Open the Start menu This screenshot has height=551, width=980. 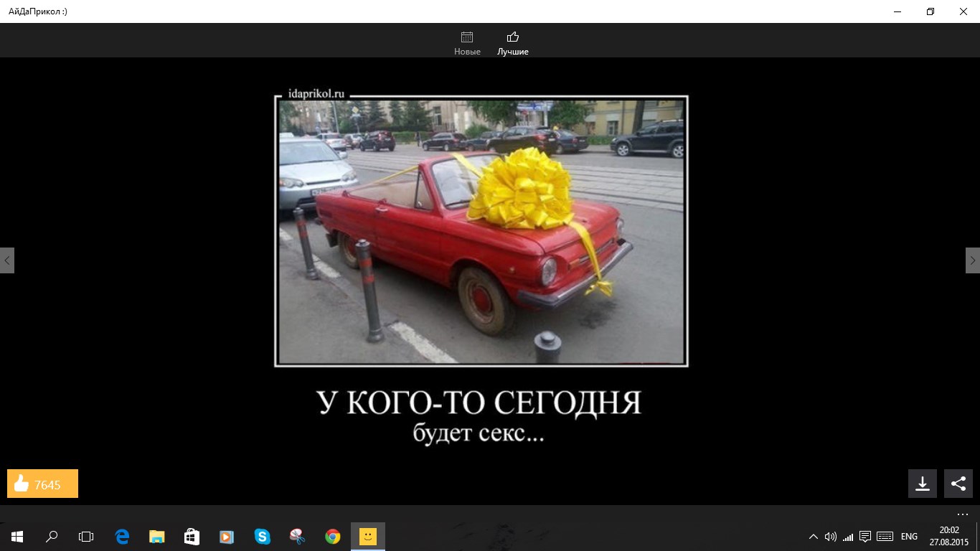pyautogui.click(x=15, y=536)
